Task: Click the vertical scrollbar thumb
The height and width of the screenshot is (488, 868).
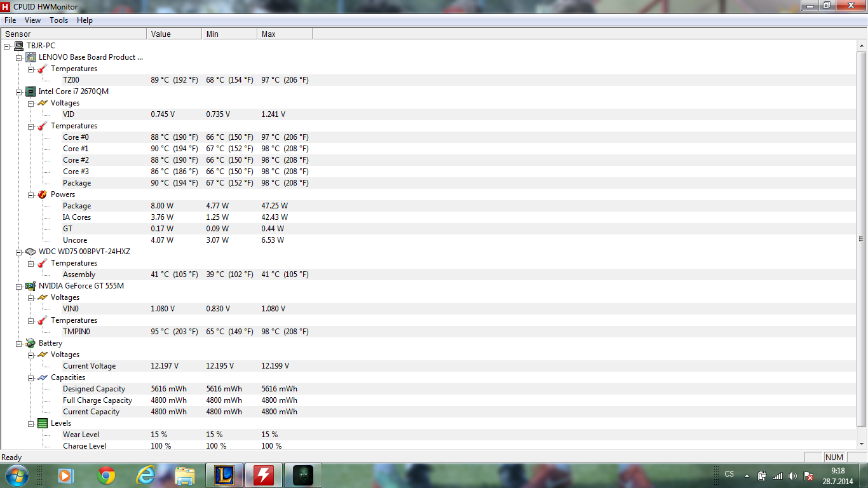Action: 861,239
